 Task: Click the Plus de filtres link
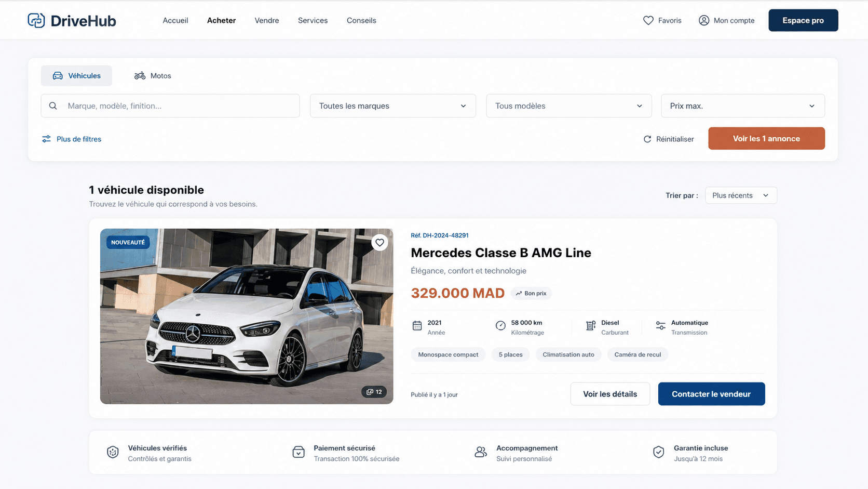(72, 139)
